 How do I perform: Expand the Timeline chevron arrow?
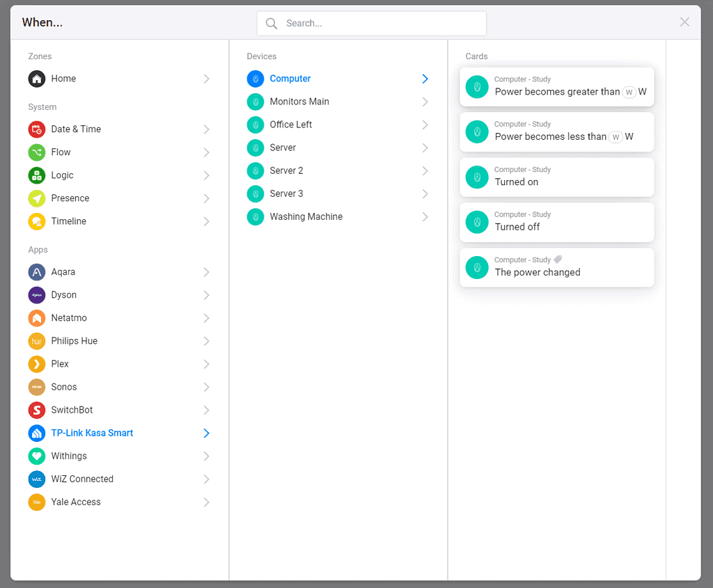[206, 221]
